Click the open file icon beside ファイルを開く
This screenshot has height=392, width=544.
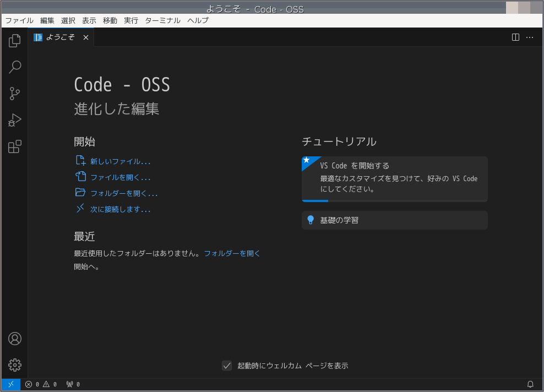coord(80,176)
